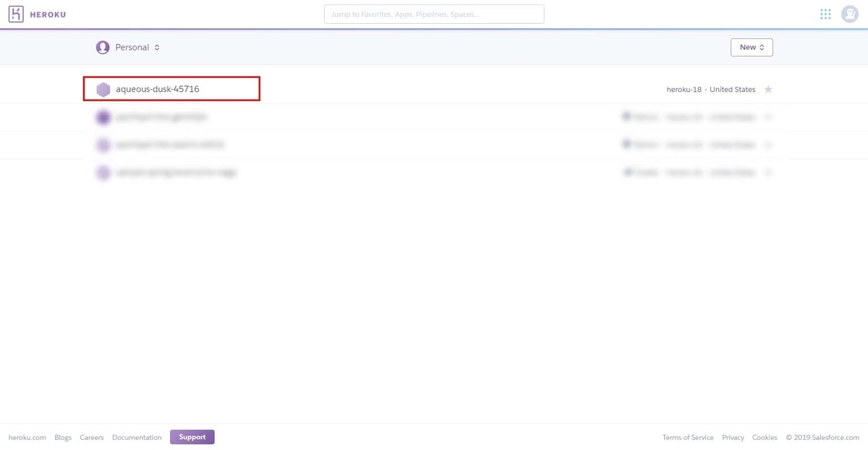Click the hexagon icon beside aqueous-dusk-45716
Image resolution: width=868 pixels, height=450 pixels.
coord(103,89)
